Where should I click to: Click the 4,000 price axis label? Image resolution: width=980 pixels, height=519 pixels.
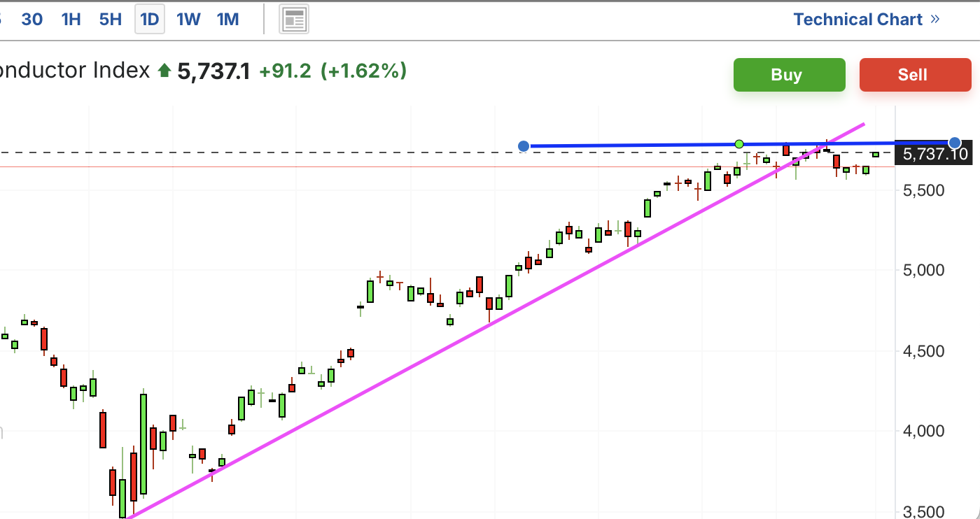click(x=923, y=432)
